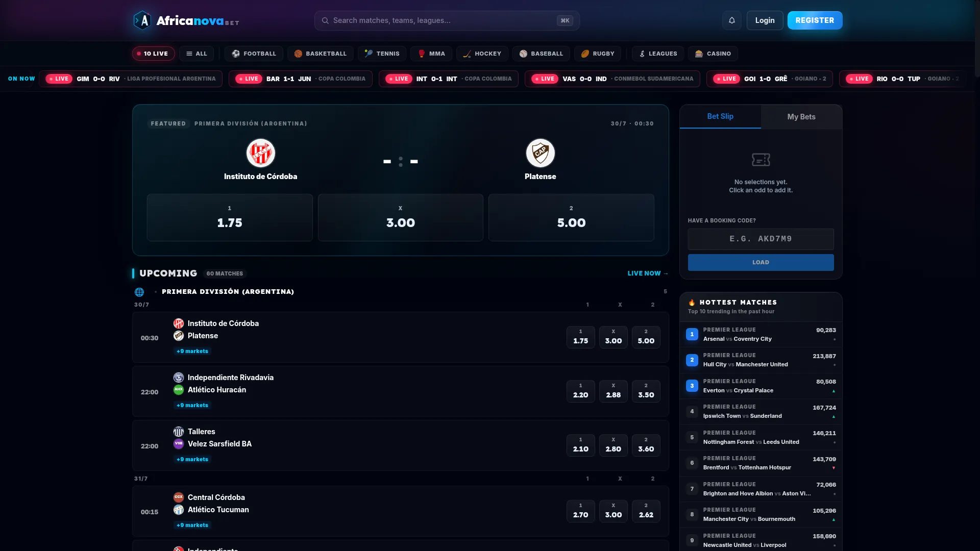Screen dimensions: 980x551
Task: Select odd 3.60 for Velez Sarsfield BA
Action: 646,445
